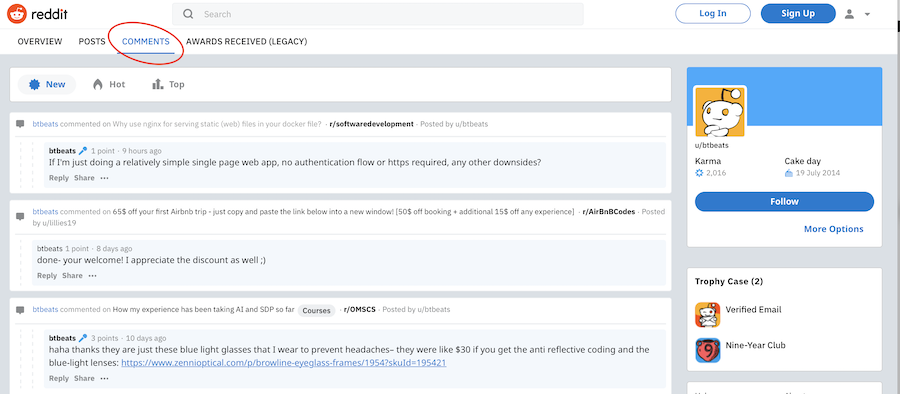Share the Airbnb discount comment

tap(72, 276)
